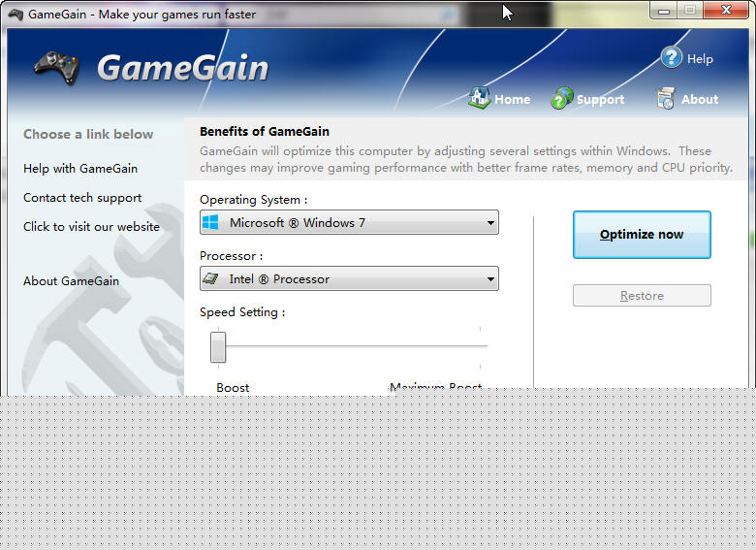Click the Operating System label
The image size is (756, 550).
point(254,200)
